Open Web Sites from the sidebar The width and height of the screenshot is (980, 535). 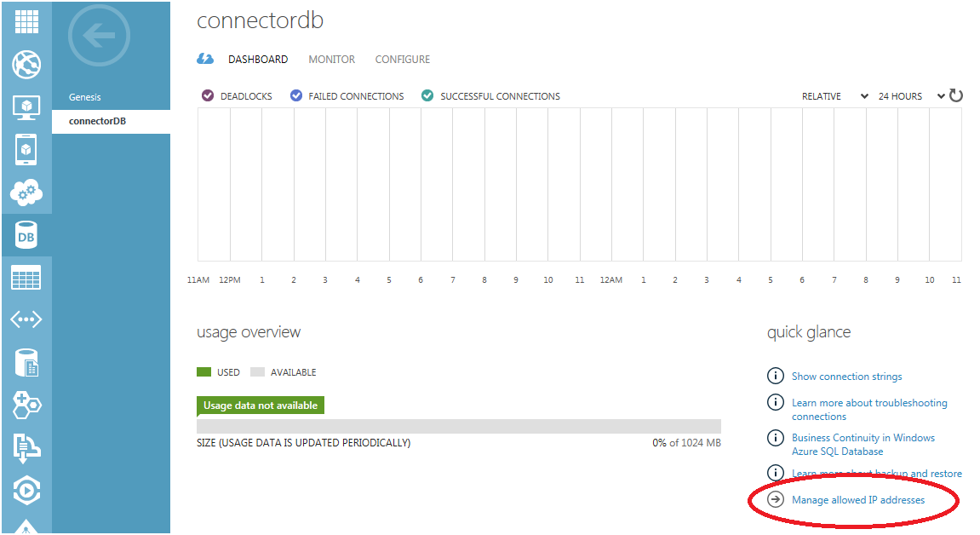coord(26,65)
